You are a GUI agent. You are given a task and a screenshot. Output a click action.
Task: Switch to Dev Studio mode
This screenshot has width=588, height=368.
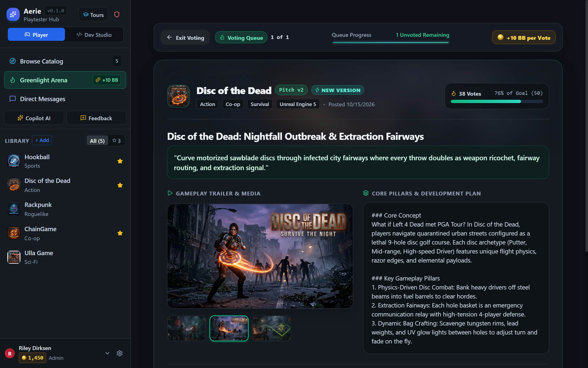(94, 35)
